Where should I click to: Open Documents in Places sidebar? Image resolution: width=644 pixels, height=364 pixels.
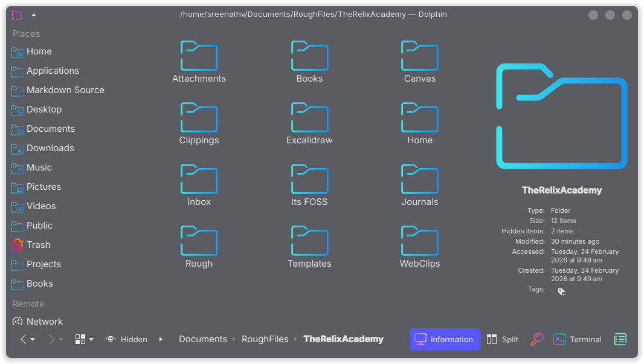pyautogui.click(x=43, y=129)
